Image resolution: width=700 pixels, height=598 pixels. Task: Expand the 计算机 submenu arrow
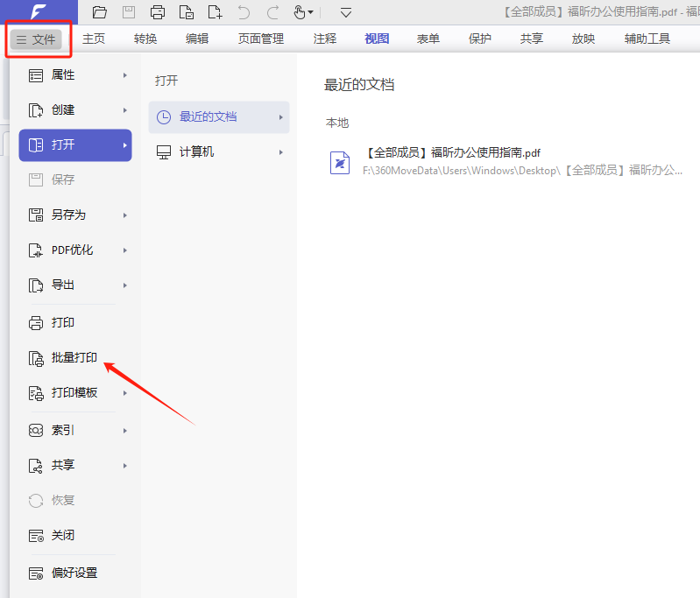pyautogui.click(x=281, y=152)
